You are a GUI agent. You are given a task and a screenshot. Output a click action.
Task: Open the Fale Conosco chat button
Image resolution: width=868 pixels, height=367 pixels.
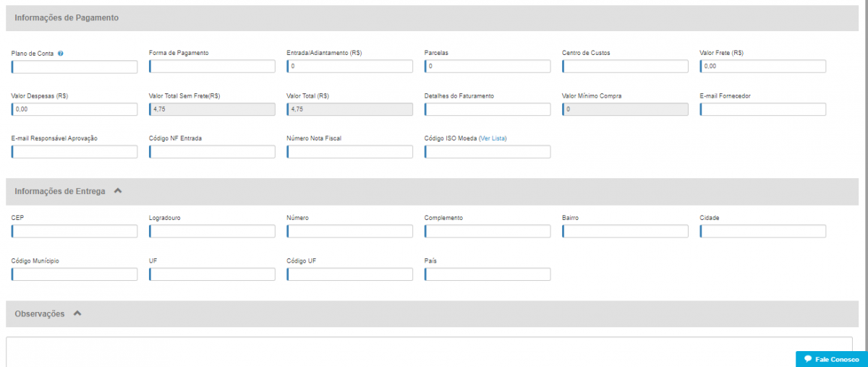832,359
